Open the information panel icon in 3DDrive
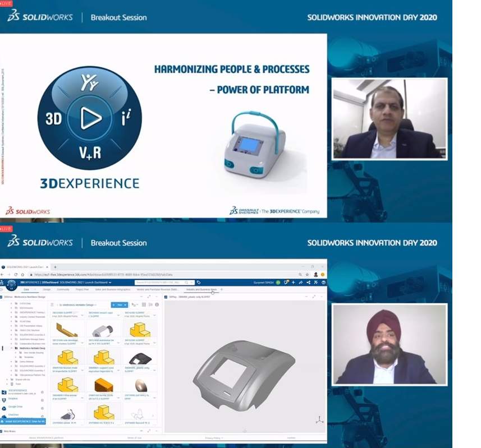This screenshot has height=448, width=481. coord(157,304)
